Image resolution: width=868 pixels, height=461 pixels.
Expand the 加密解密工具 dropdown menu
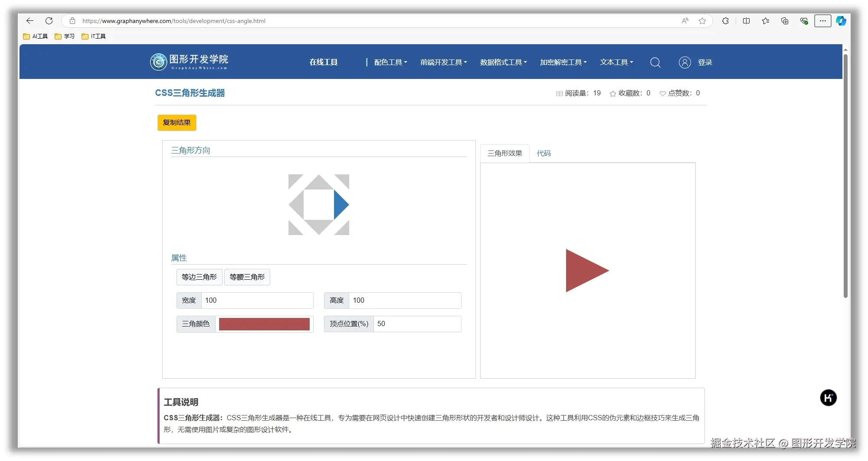(x=563, y=62)
